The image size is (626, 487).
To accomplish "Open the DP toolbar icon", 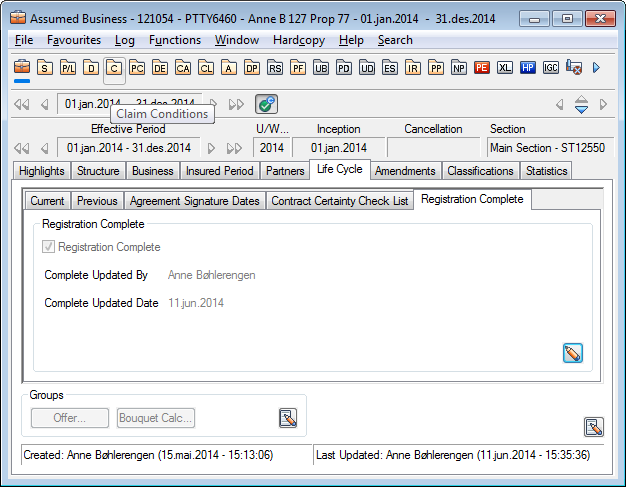I will click(252, 68).
